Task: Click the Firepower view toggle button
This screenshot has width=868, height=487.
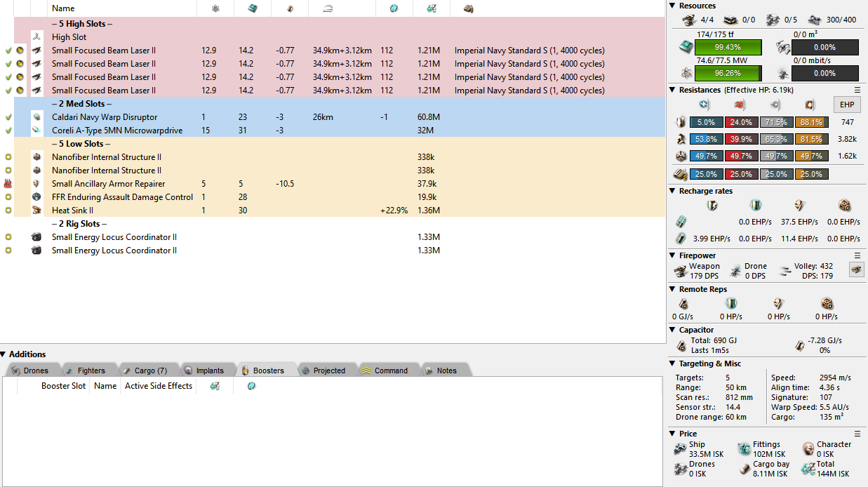Action: tap(856, 269)
